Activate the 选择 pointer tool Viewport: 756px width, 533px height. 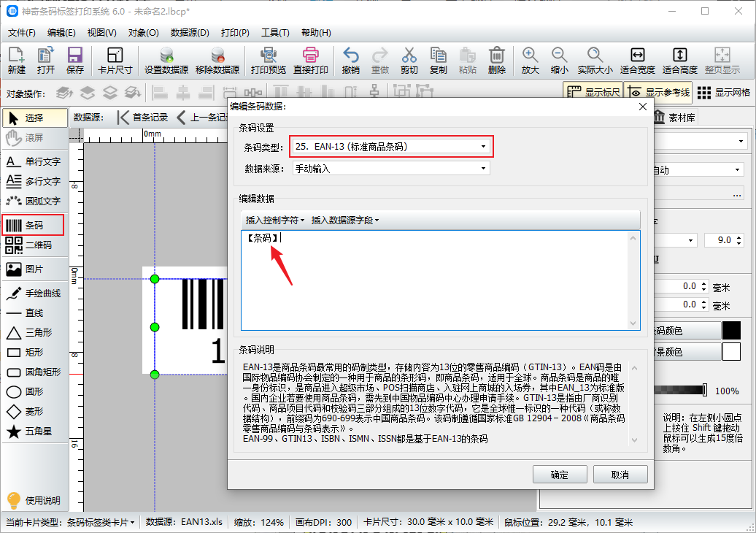tap(35, 118)
